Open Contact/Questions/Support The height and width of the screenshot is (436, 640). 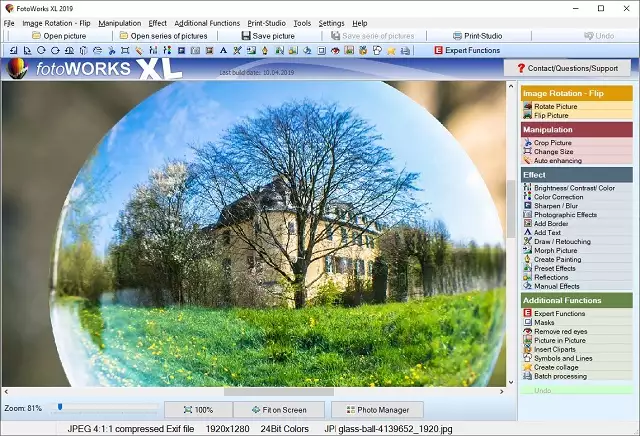(567, 68)
